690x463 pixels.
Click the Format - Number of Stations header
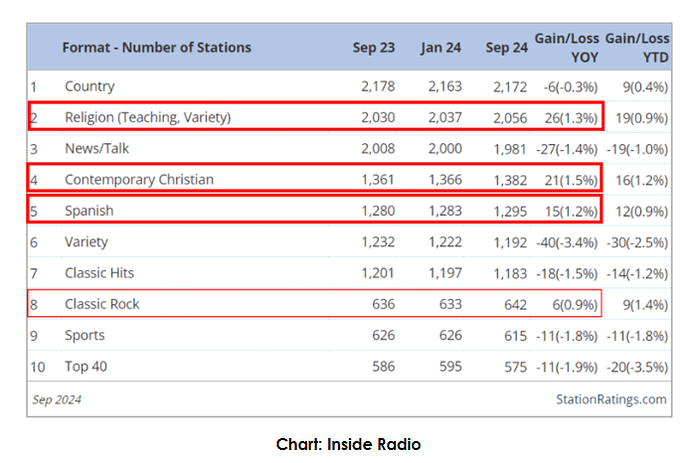156,47
